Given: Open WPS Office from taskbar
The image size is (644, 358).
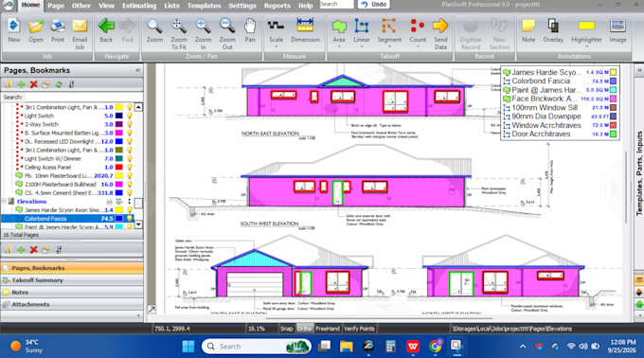Looking at the screenshot, I should click(413, 346).
